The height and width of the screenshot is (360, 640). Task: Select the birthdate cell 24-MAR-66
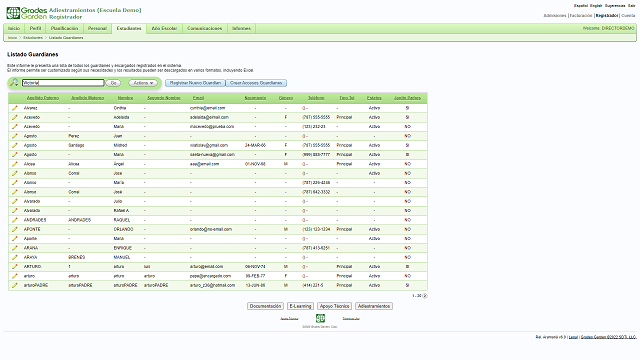(x=256, y=145)
